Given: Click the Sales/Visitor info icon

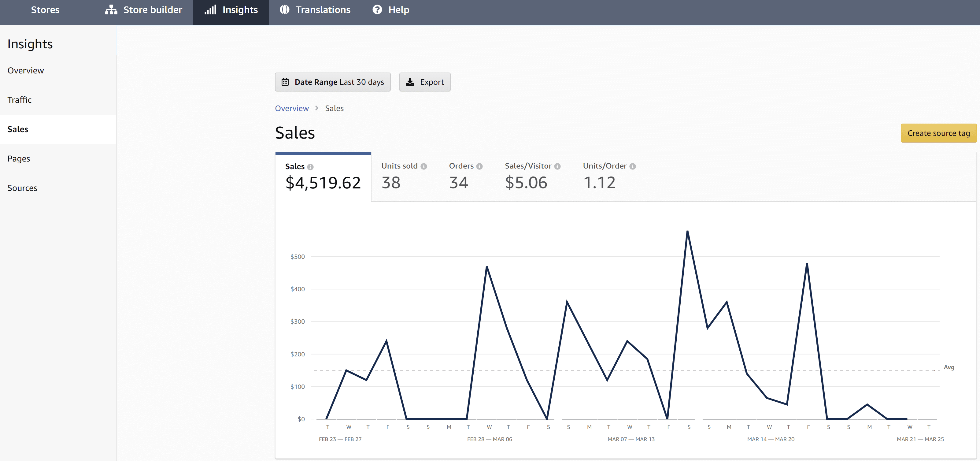Looking at the screenshot, I should pos(557,166).
